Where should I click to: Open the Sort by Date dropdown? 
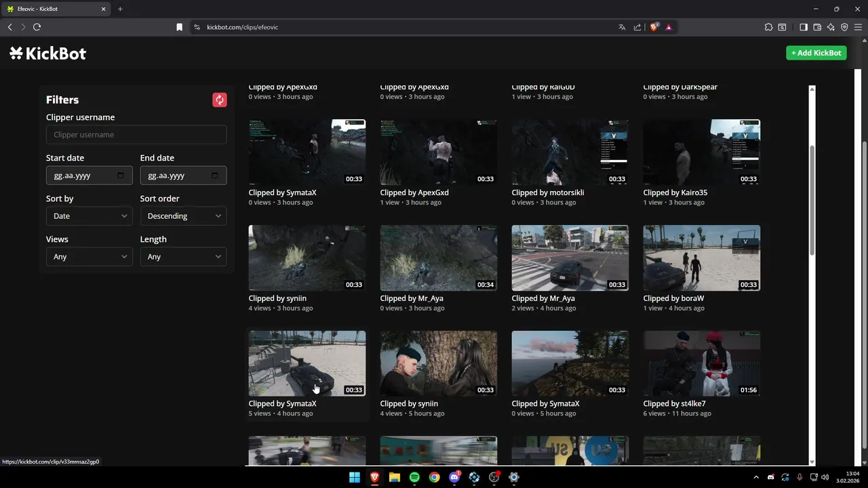point(90,216)
